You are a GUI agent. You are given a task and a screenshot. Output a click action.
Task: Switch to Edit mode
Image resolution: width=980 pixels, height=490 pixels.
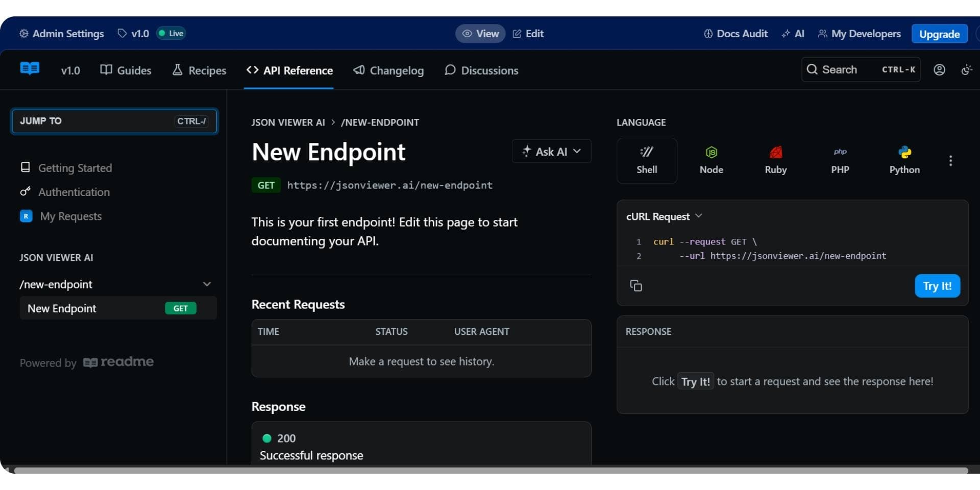coord(528,34)
